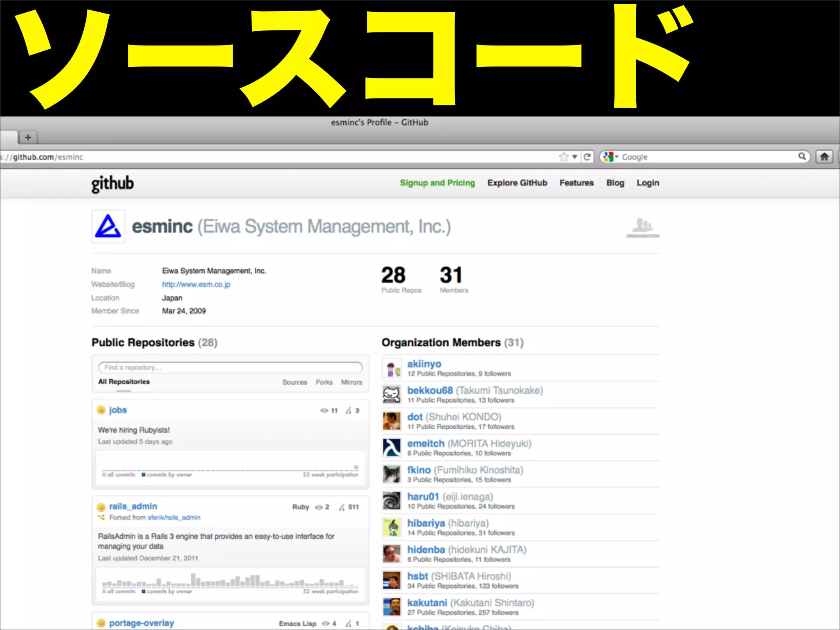
Task: Click the github.com/esminc address bar
Action: coord(279,157)
